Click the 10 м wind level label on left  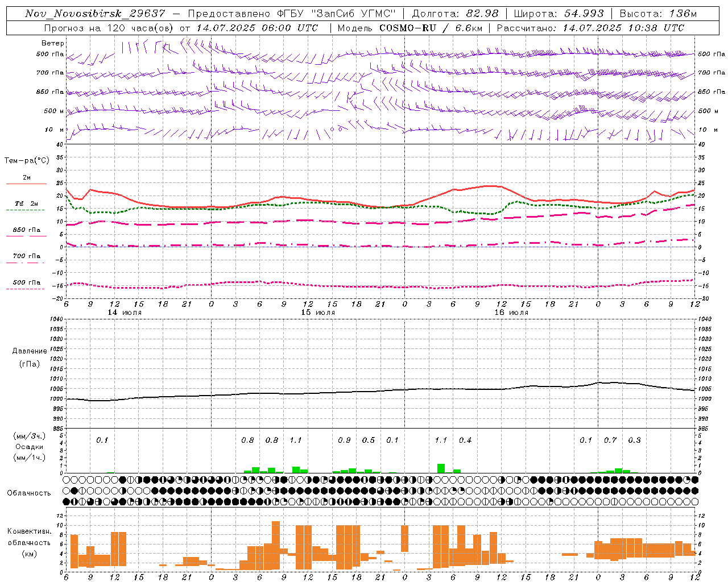[54, 130]
